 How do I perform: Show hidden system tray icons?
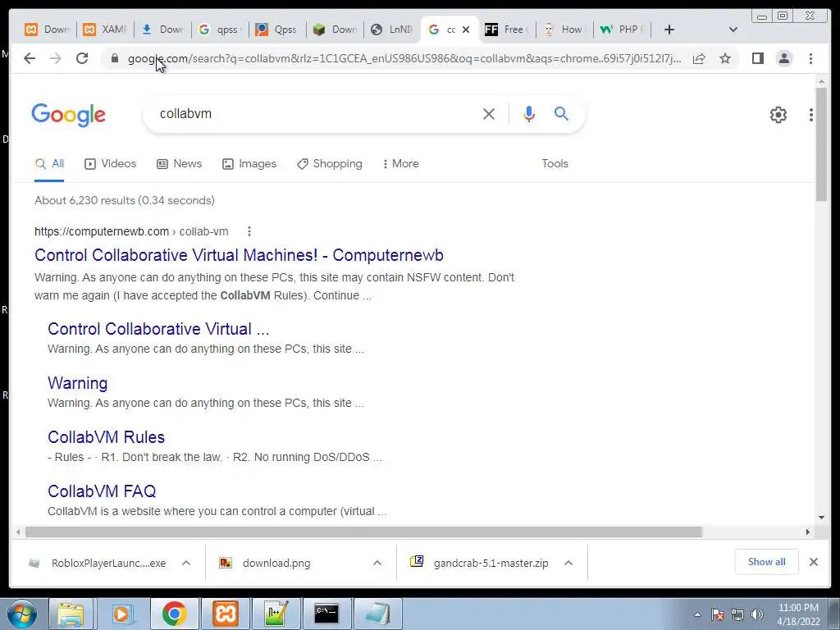[x=697, y=615]
